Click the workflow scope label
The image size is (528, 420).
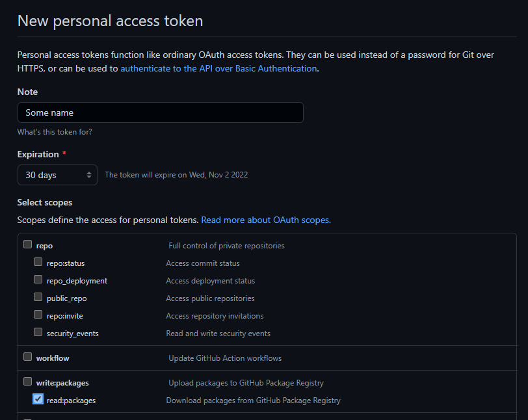click(53, 358)
